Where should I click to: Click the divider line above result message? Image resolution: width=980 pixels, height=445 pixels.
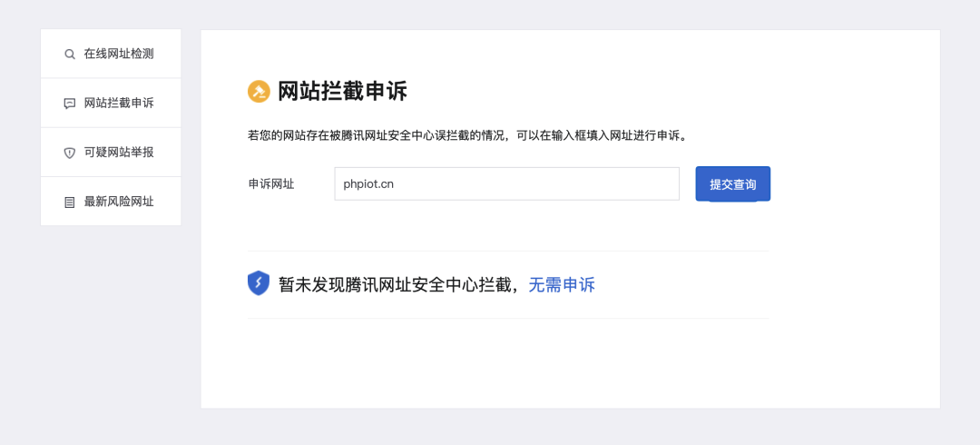pyautogui.click(x=508, y=251)
